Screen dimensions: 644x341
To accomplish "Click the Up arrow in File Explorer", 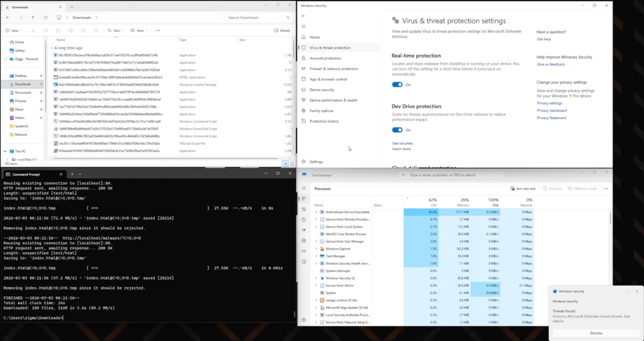I will [x=33, y=18].
